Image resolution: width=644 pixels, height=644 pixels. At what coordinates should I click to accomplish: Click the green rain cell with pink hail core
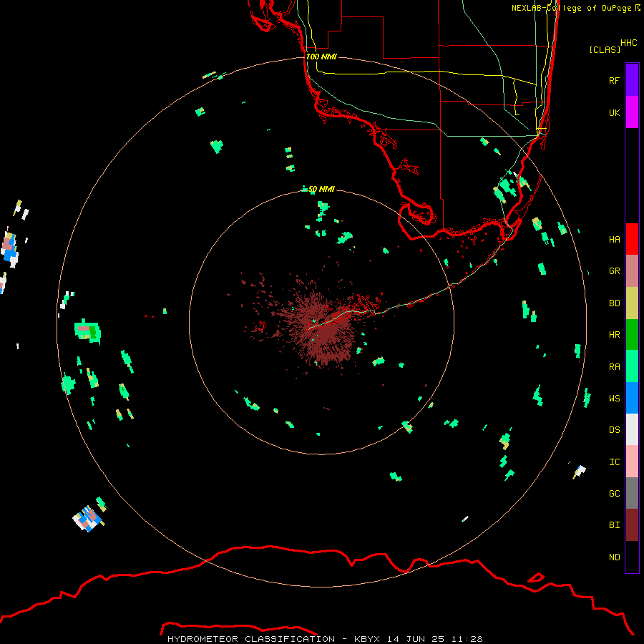tap(87, 331)
